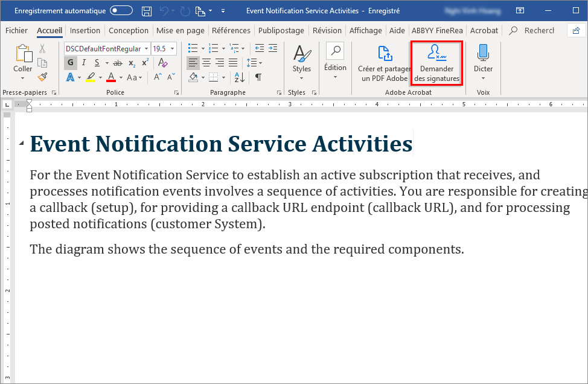The image size is (588, 384).
Task: Click the Undo arrow icon
Action: pos(164,11)
